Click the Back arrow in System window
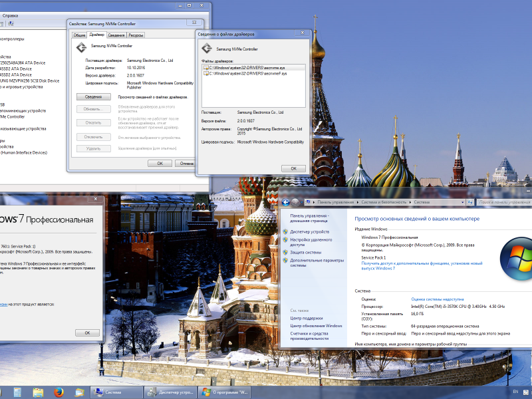Viewport: 532px width, 399px height. (286, 203)
